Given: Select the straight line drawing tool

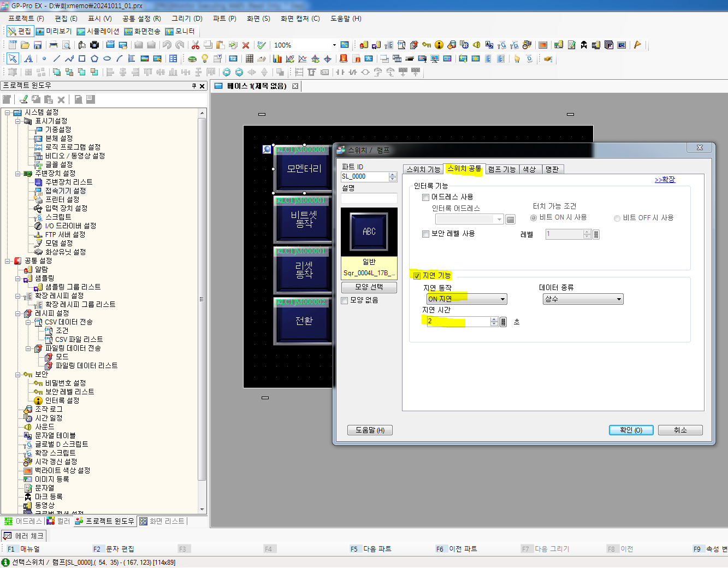Looking at the screenshot, I should pos(57,58).
